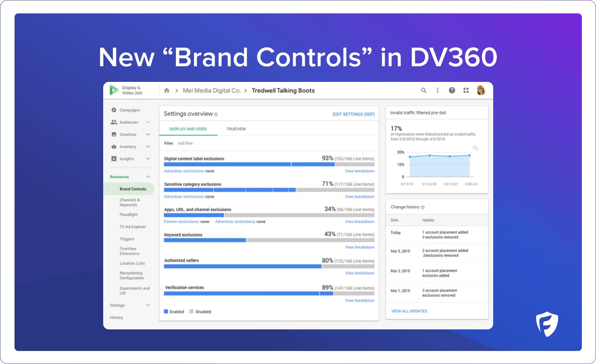Switch to the TrueView tab

click(236, 129)
